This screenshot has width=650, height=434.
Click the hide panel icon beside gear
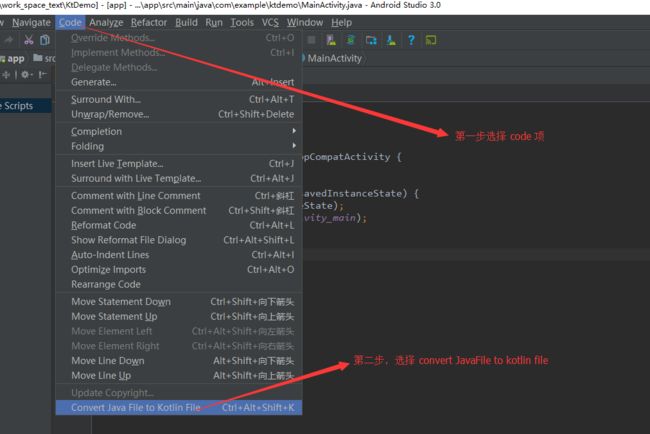click(x=42, y=75)
